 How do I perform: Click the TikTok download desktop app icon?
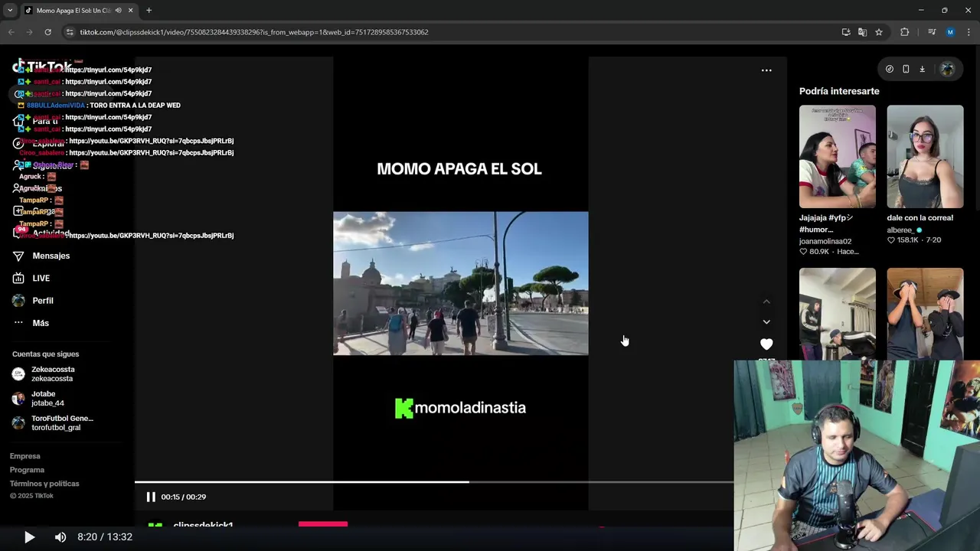pyautogui.click(x=922, y=69)
